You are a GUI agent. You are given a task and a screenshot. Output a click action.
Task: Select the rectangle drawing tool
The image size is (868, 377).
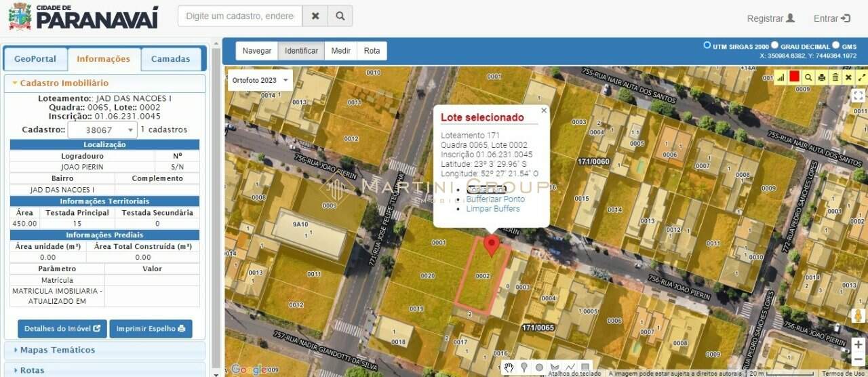click(585, 368)
